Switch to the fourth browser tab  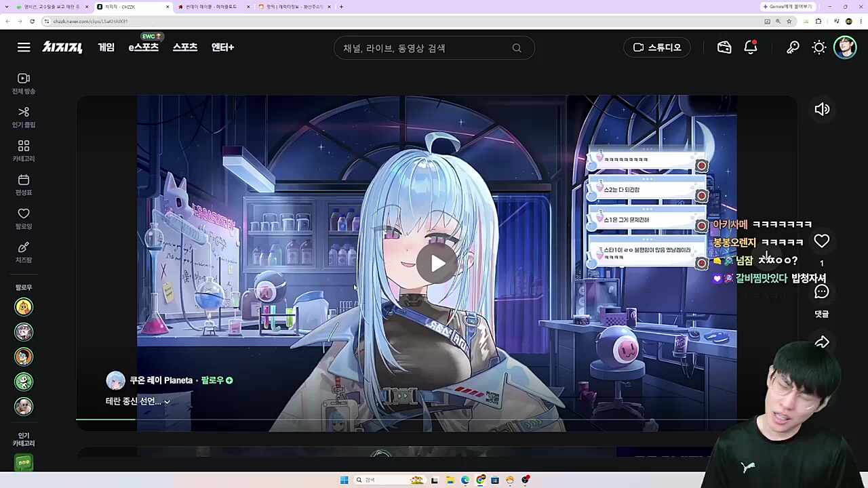294,7
